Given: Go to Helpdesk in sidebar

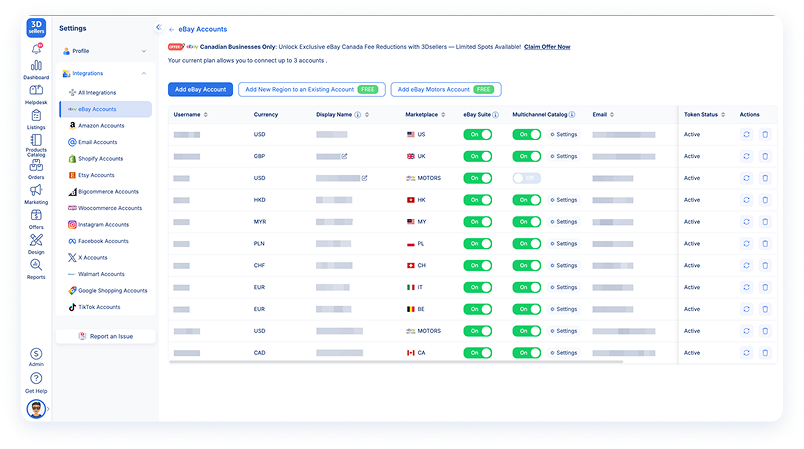Looking at the screenshot, I should click(36, 95).
